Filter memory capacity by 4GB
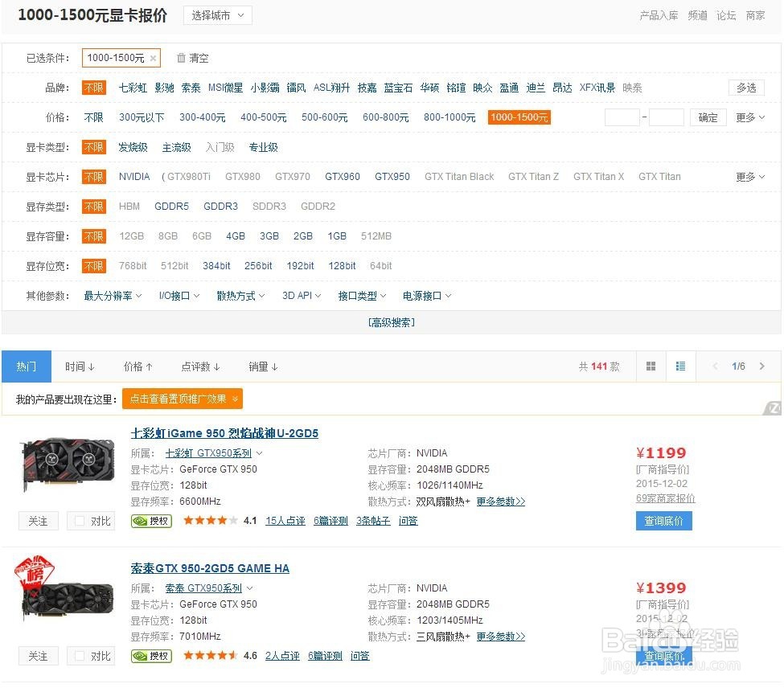The image size is (784, 692). pyautogui.click(x=236, y=235)
